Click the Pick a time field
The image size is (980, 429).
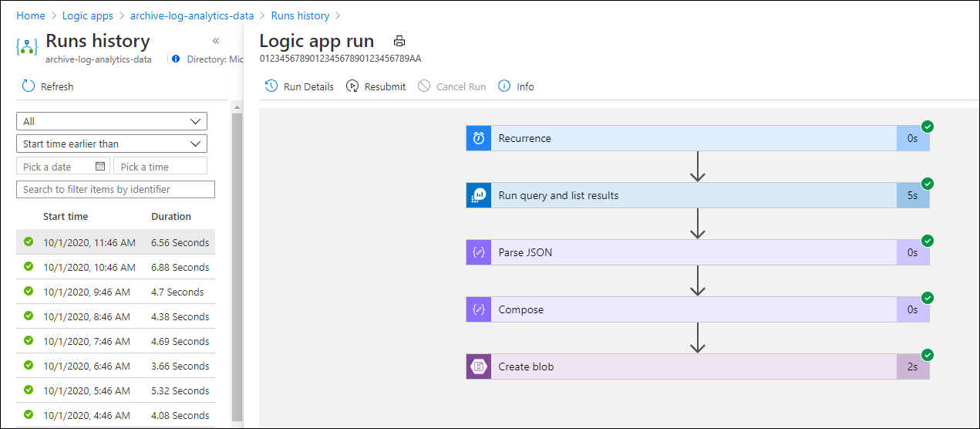(x=160, y=167)
